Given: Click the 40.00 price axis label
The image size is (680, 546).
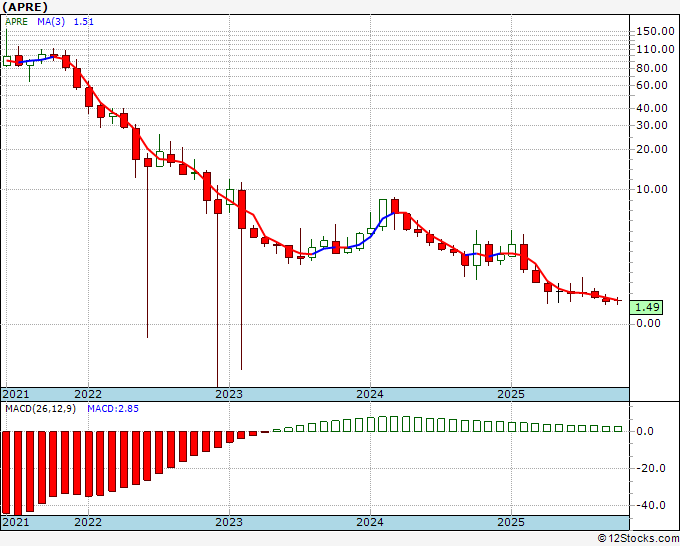Looking at the screenshot, I should tap(652, 108).
